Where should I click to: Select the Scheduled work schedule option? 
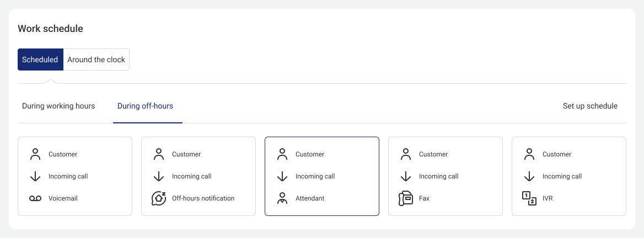click(40, 59)
